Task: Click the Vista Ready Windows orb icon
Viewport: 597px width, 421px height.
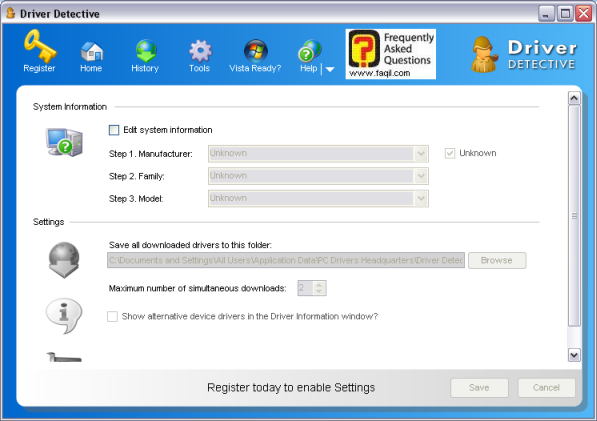Action: click(255, 51)
